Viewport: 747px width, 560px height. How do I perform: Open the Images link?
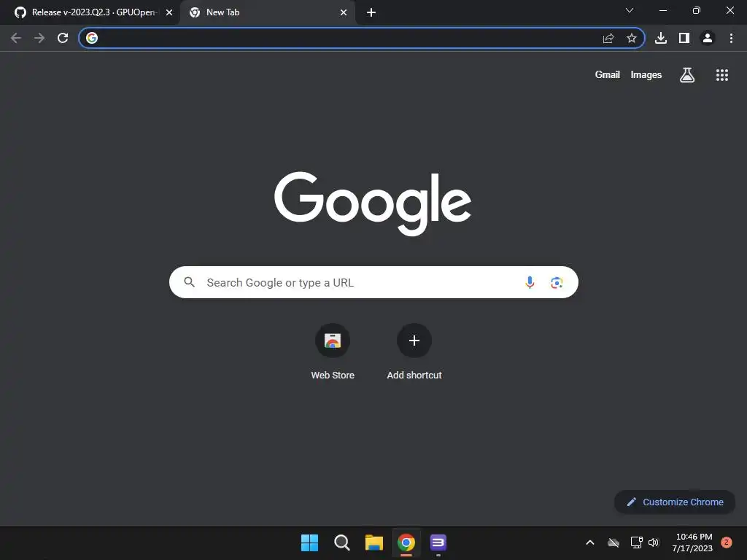646,75
